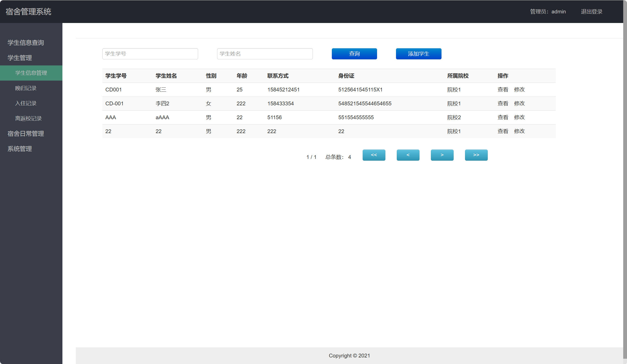
Task: Click 退出登录 to log out
Action: [x=591, y=12]
